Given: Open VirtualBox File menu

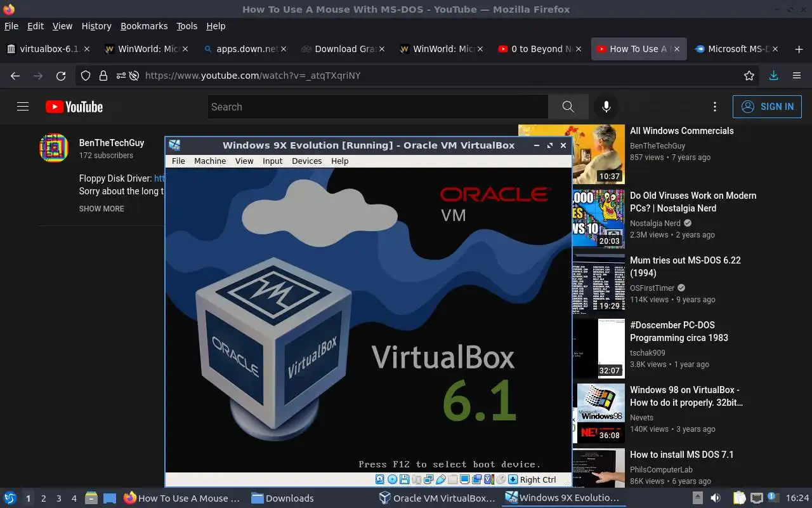Looking at the screenshot, I should [x=178, y=161].
